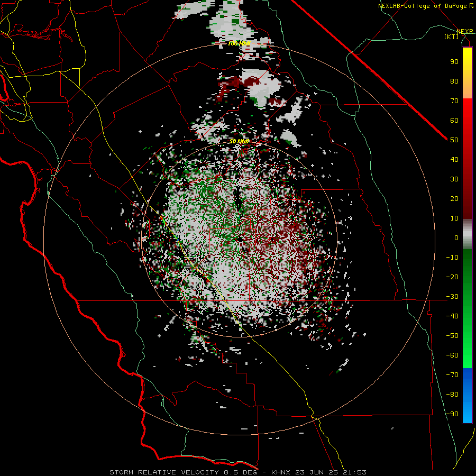Click the -20 value on velocity scale
476x476 pixels.
click(452, 277)
